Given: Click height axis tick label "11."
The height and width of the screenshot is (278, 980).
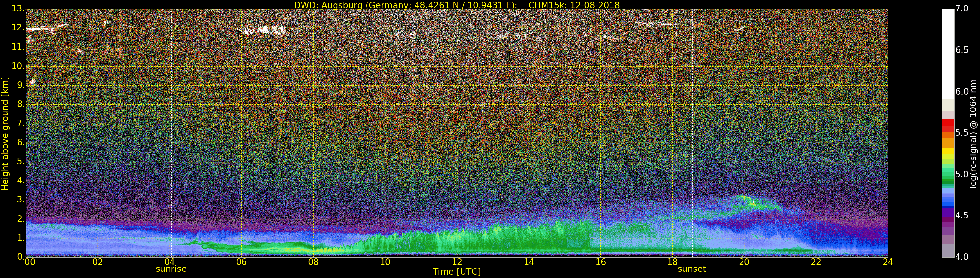Looking at the screenshot, I should pyautogui.click(x=18, y=47).
